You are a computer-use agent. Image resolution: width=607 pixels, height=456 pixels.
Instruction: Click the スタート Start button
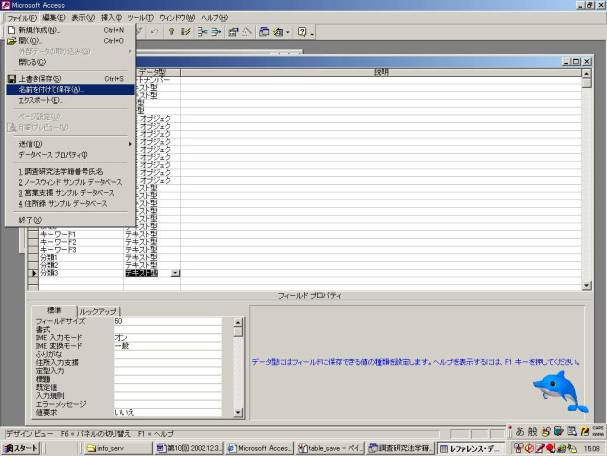coord(21,448)
